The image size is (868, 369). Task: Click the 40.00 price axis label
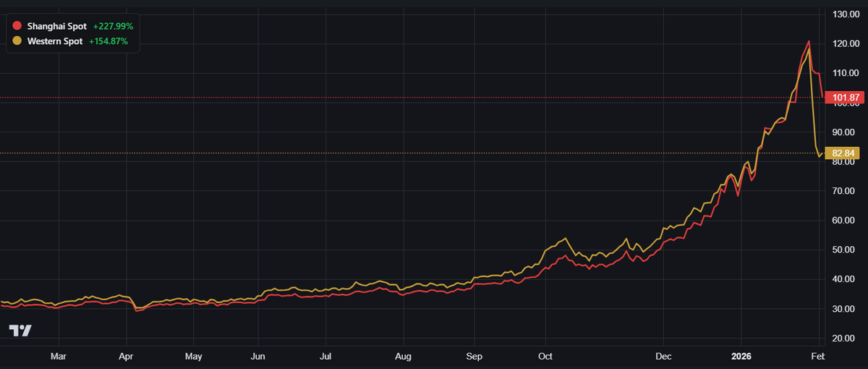(845, 279)
